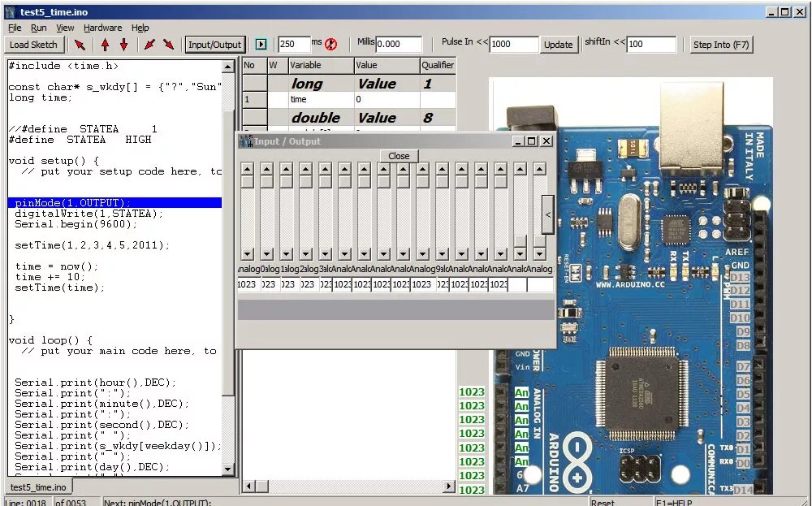Open the Run menu
812x506 pixels.
(39, 28)
